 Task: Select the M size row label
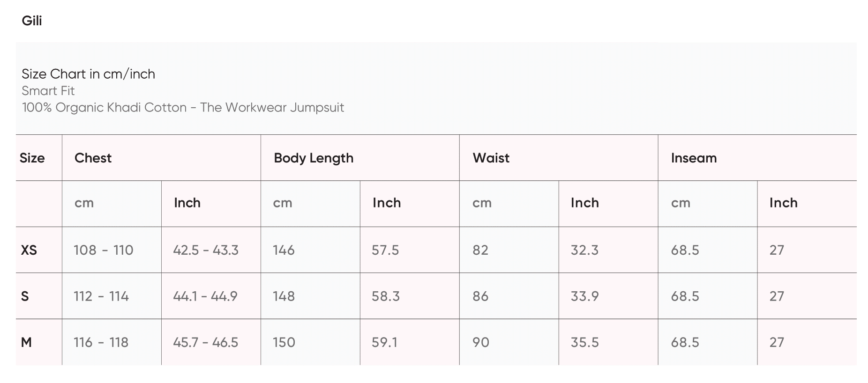pyautogui.click(x=26, y=343)
